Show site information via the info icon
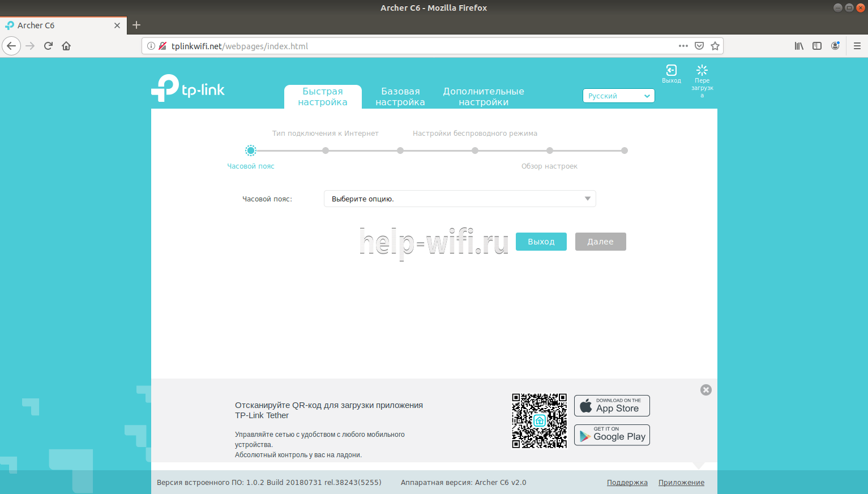This screenshot has width=868, height=494. (151, 46)
